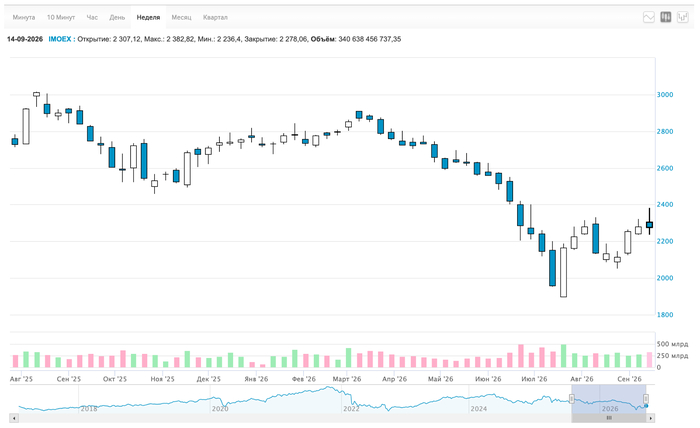
Task: Click the 2018 area in navigator
Action: (x=88, y=408)
